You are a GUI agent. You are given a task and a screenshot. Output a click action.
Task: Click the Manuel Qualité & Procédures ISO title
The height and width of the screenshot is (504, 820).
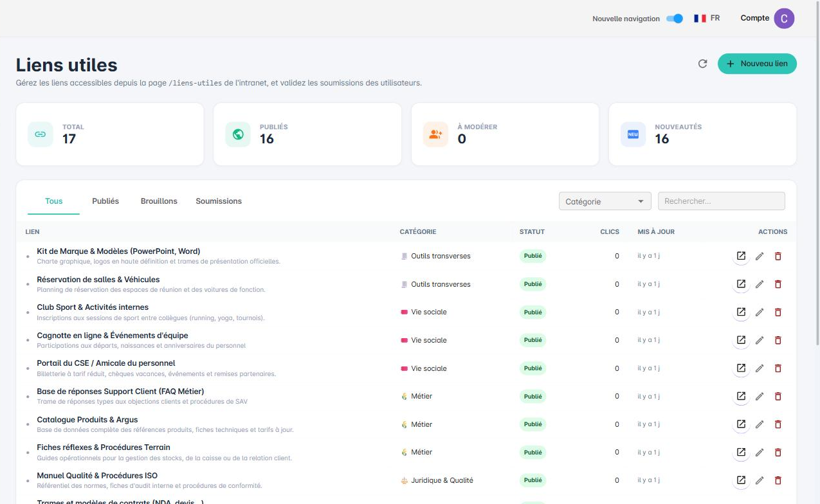(x=97, y=476)
